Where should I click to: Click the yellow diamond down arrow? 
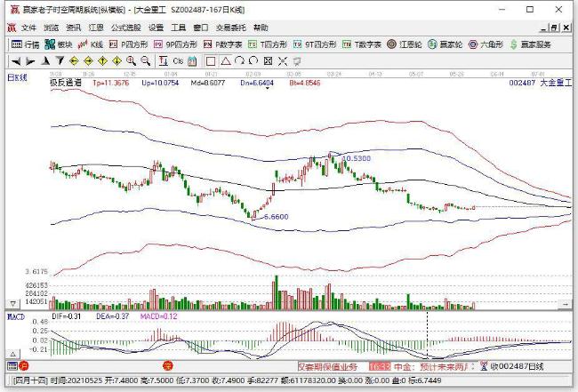click(117, 61)
